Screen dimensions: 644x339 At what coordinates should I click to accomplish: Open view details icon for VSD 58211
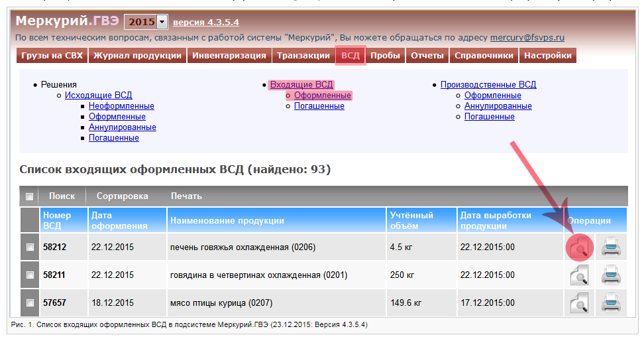pyautogui.click(x=579, y=275)
